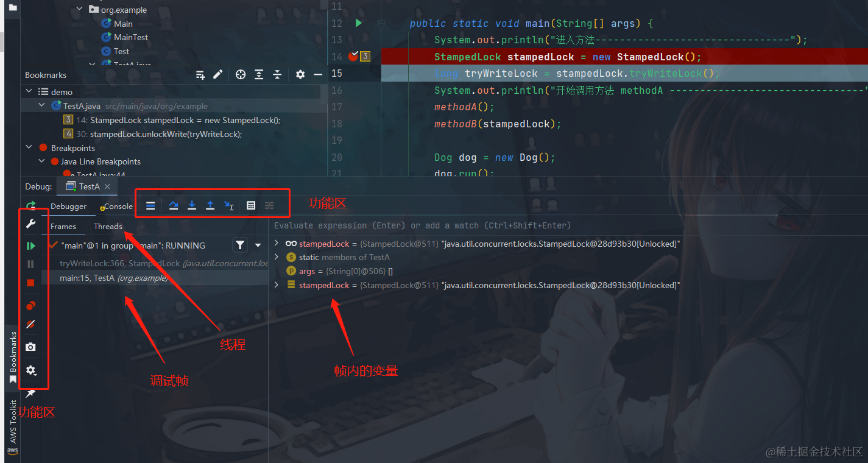Click Add Bookmark List icon in Bookmarks
Image resolution: width=868 pixels, height=463 pixels.
pos(200,74)
